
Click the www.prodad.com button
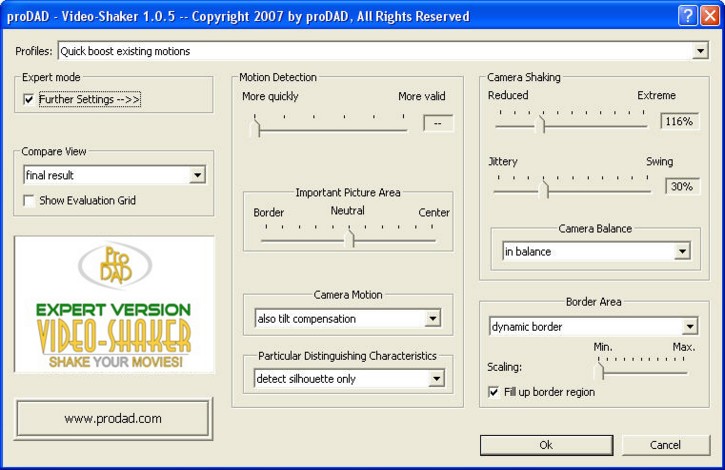point(113,419)
